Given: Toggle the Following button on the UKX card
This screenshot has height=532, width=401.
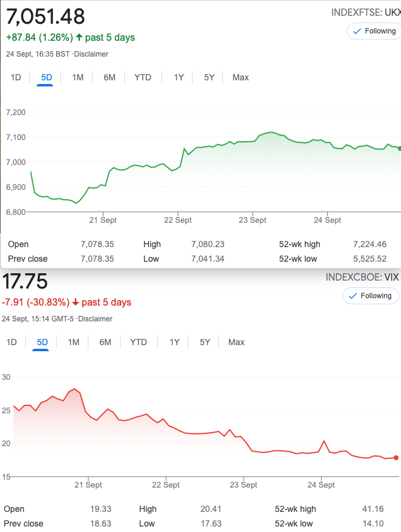Looking at the screenshot, I should point(374,31).
